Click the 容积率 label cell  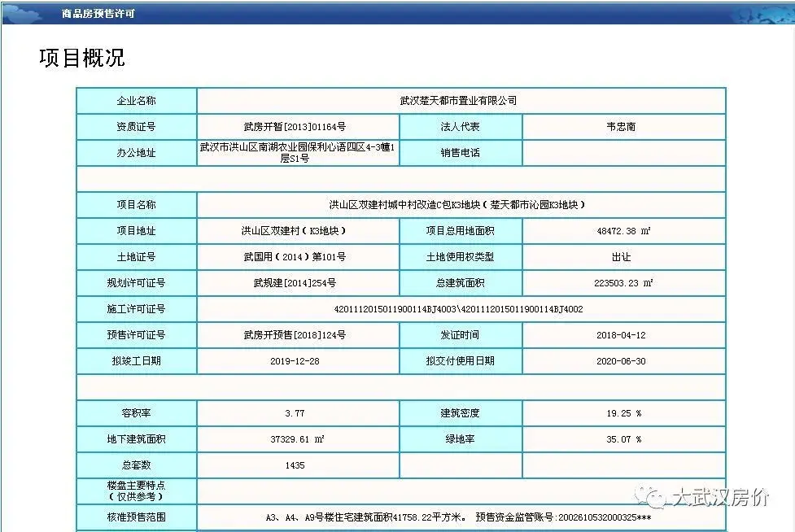[x=137, y=413]
